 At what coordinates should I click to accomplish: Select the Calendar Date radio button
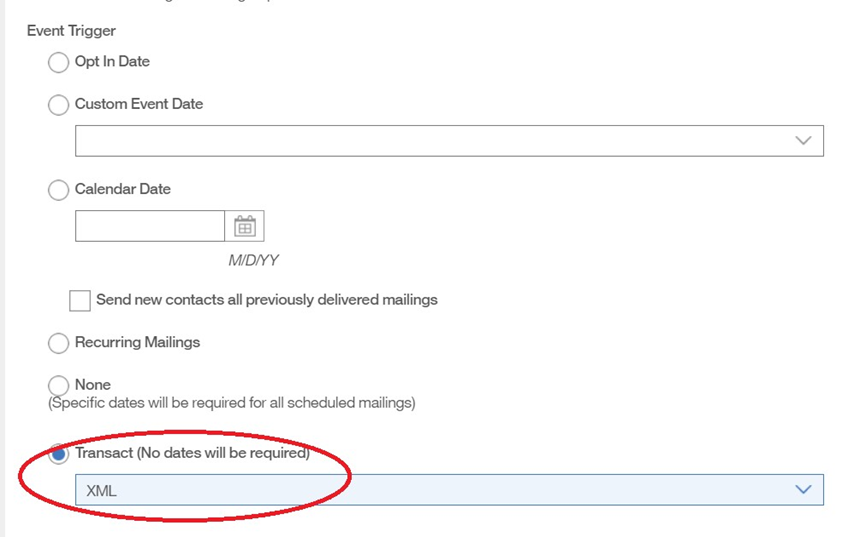click(59, 190)
